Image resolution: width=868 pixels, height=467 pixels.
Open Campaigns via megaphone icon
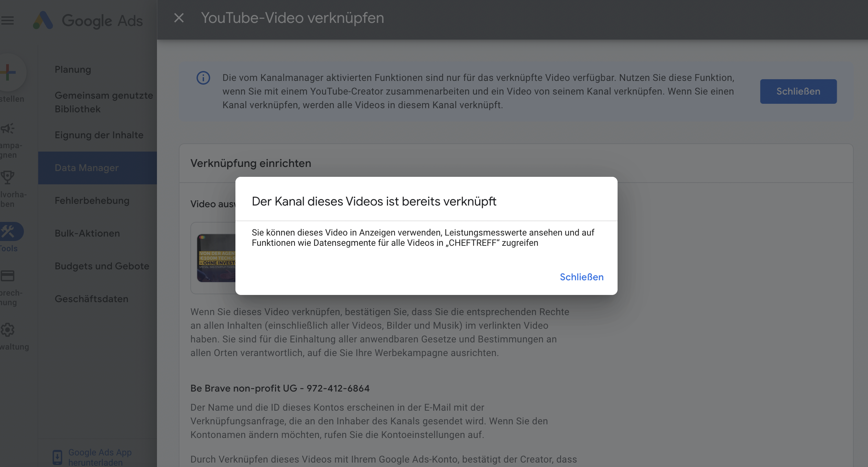pos(8,128)
